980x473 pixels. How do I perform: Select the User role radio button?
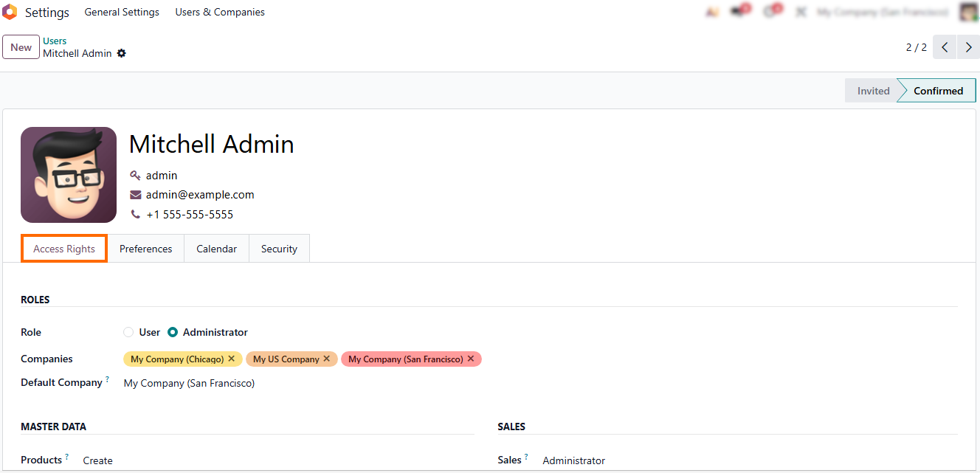[x=128, y=332]
